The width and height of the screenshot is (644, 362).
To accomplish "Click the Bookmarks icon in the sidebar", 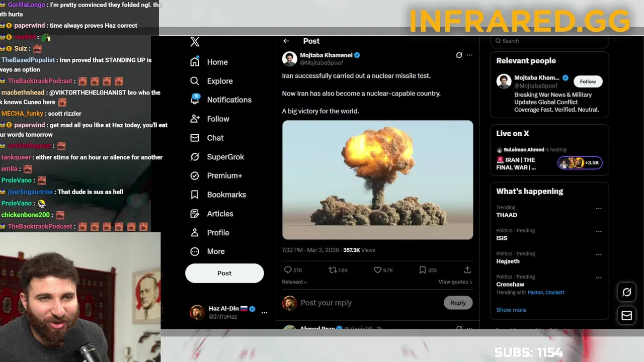I will point(195,195).
